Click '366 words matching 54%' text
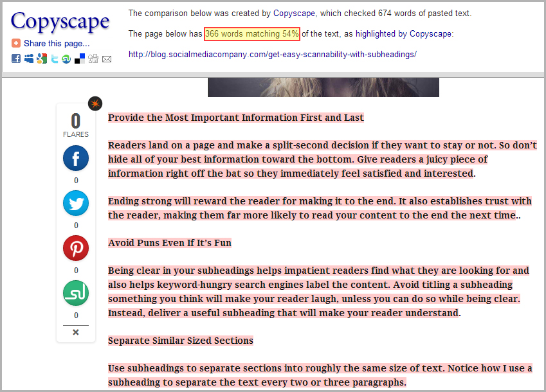 pos(251,34)
